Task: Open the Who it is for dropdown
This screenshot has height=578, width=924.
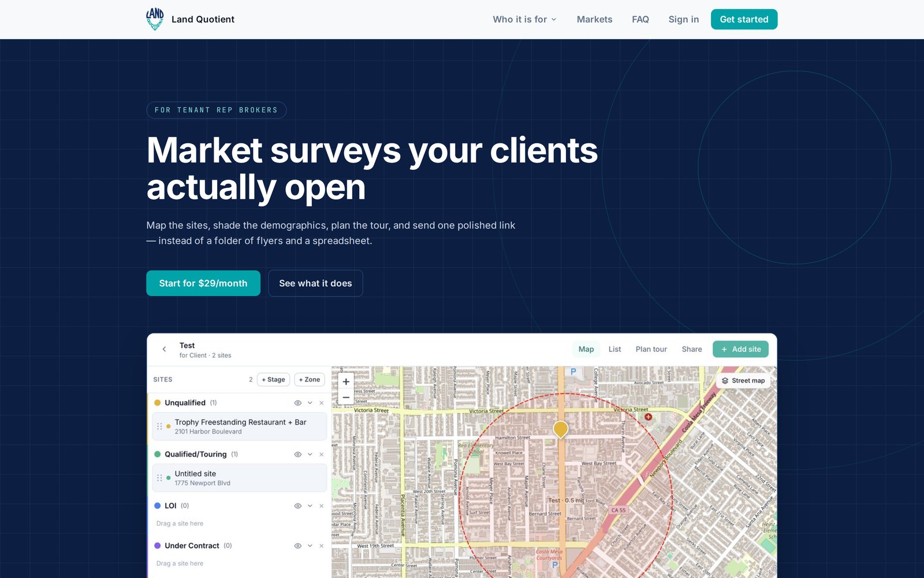Action: (x=524, y=19)
